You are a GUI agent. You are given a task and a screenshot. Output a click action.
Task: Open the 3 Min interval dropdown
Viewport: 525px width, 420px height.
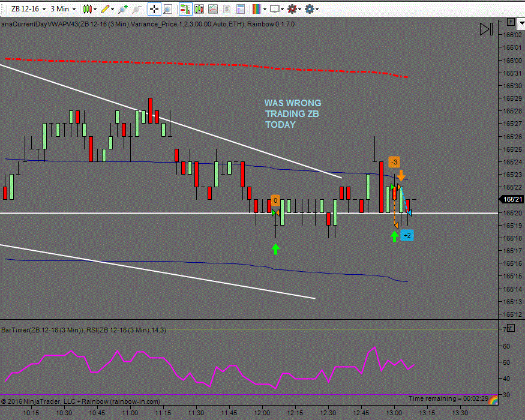(x=63, y=9)
